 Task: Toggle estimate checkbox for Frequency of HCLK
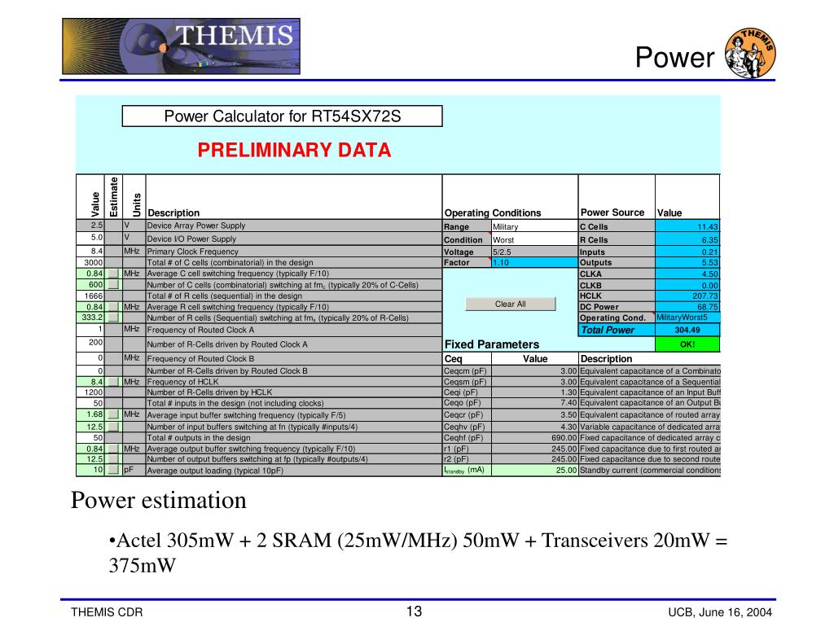coord(113,381)
